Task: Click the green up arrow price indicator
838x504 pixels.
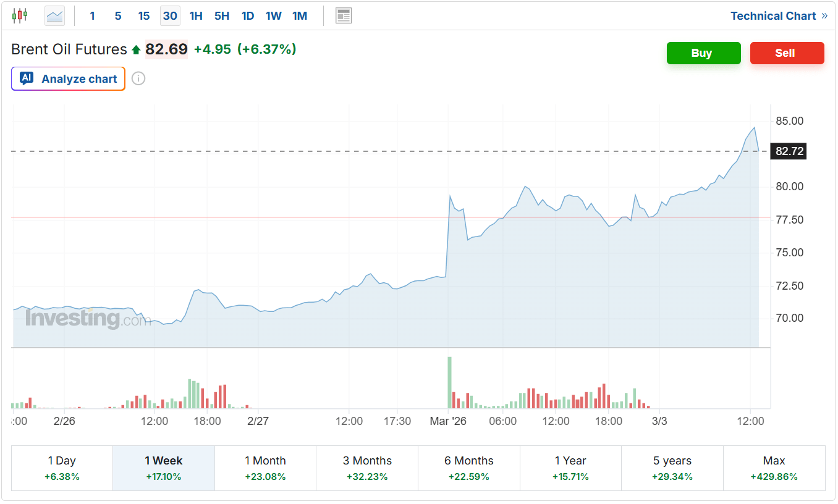Action: click(x=136, y=49)
